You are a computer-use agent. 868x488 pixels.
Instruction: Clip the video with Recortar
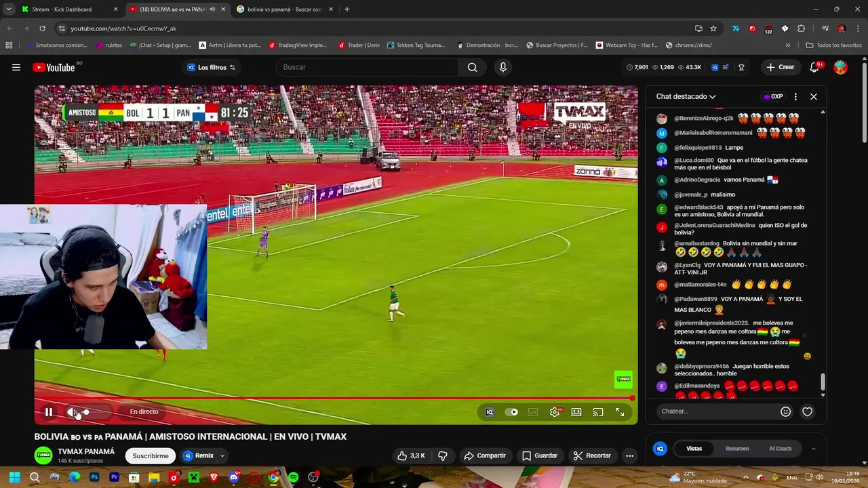[x=592, y=455]
